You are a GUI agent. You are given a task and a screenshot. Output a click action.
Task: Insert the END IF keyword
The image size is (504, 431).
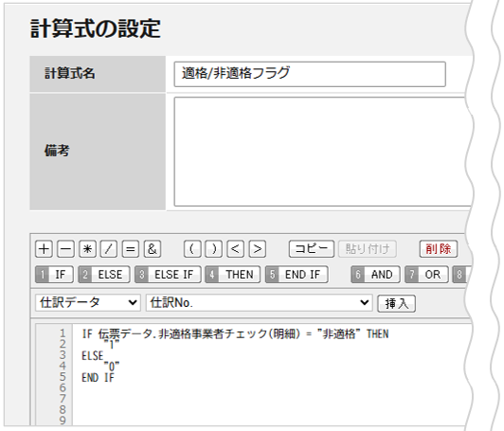click(297, 275)
